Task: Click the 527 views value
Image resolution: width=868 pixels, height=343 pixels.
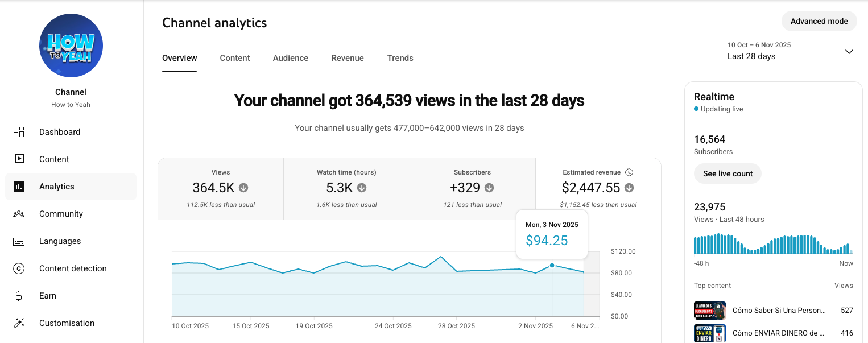Action: pos(847,310)
